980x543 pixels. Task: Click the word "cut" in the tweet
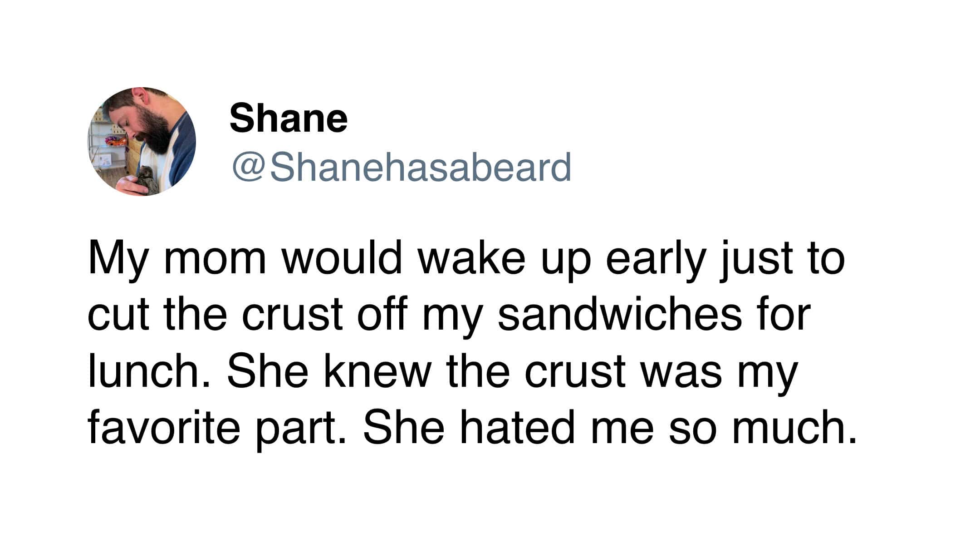tap(118, 315)
